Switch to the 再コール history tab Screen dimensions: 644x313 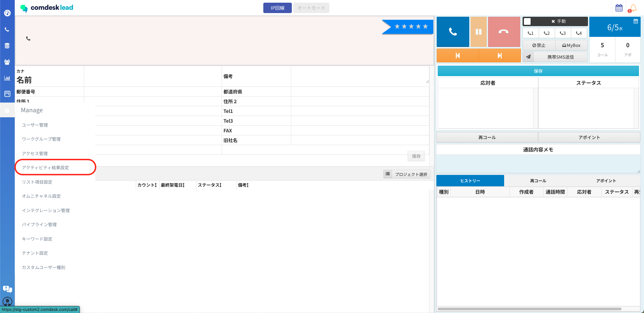[538, 181]
